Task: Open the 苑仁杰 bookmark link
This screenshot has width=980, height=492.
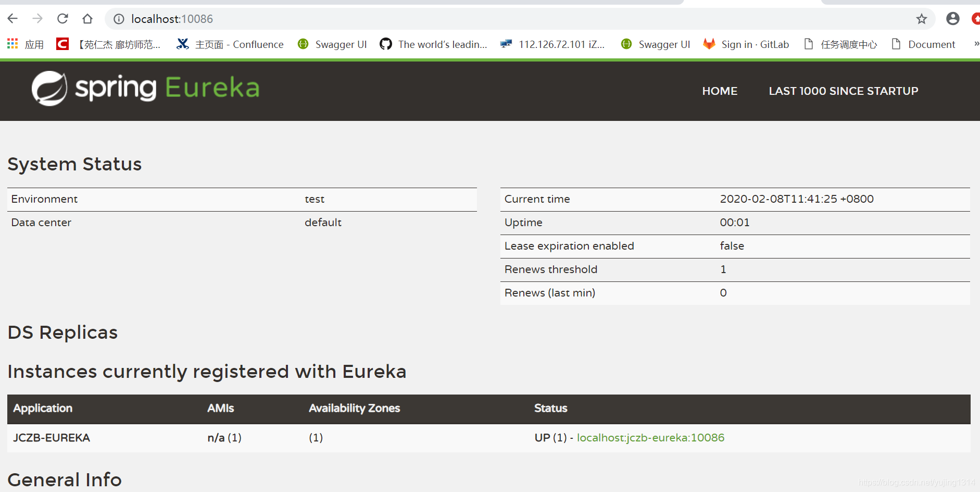Action: (119, 44)
